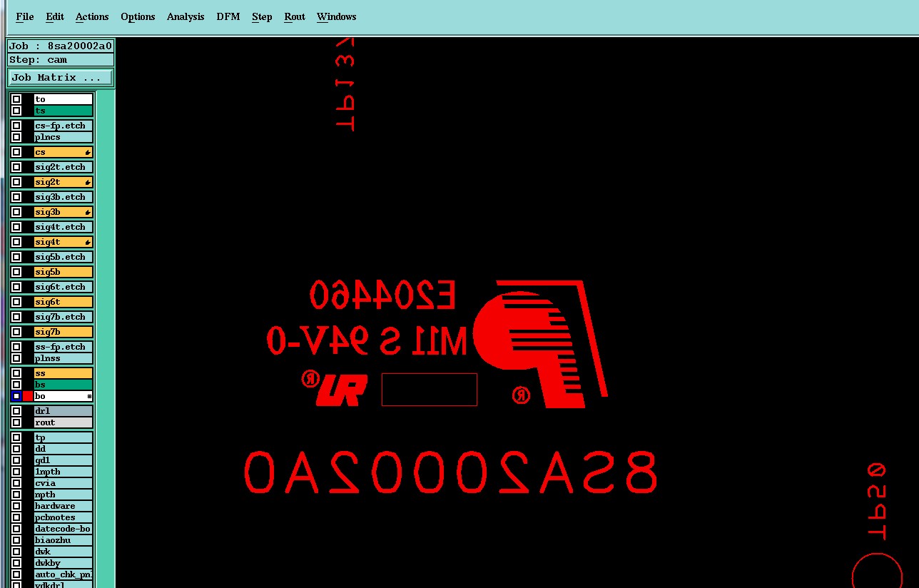Click the black color cell of bs layer

tap(28, 385)
